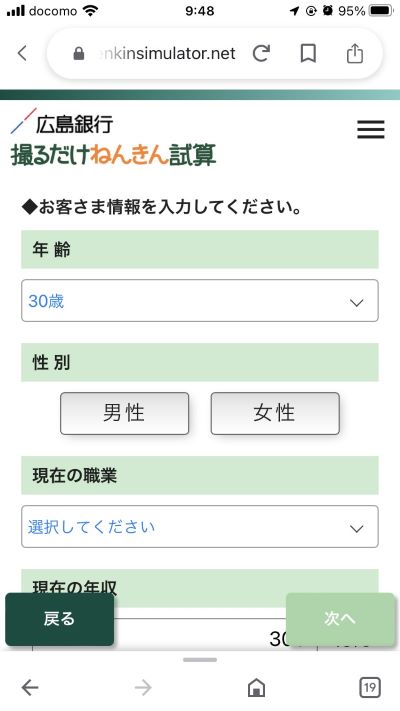Viewport: 400px width, 711px height.
Task: Go back with bottom left arrow
Action: click(30, 687)
